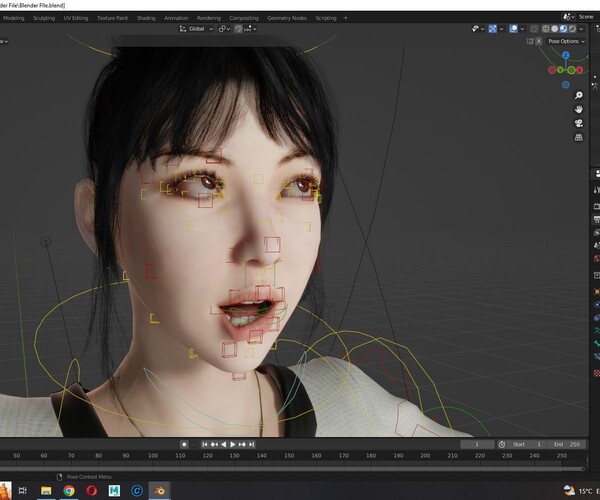Switch to the Compositing workspace tab
Screen dimensions: 600x500
tap(244, 18)
